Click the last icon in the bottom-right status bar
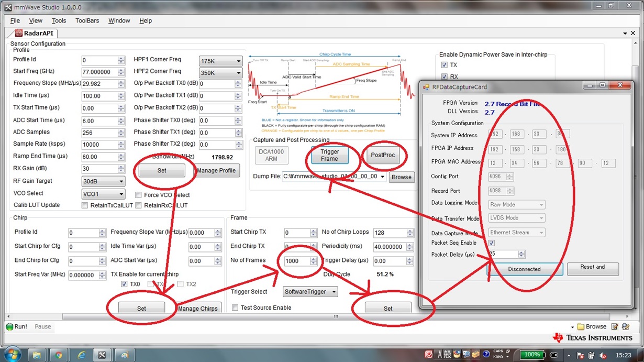Screen dimensions: 644x362 point(626,326)
